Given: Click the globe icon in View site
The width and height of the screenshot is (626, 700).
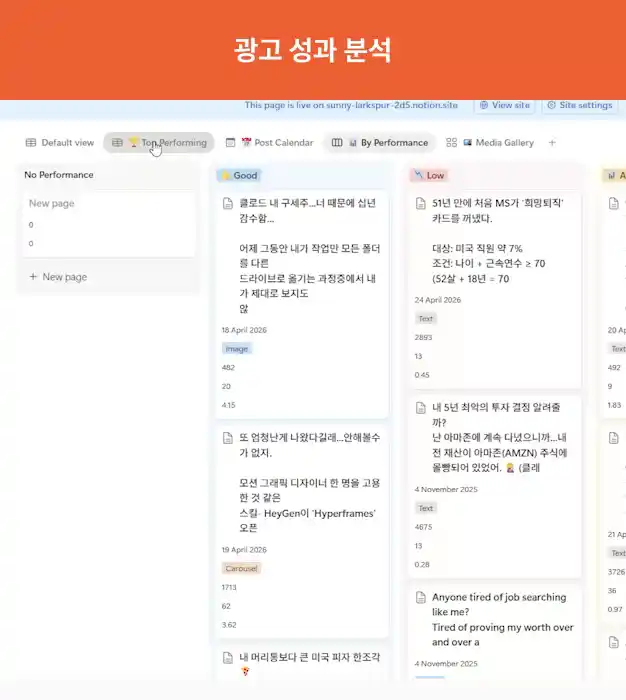Looking at the screenshot, I should (484, 105).
